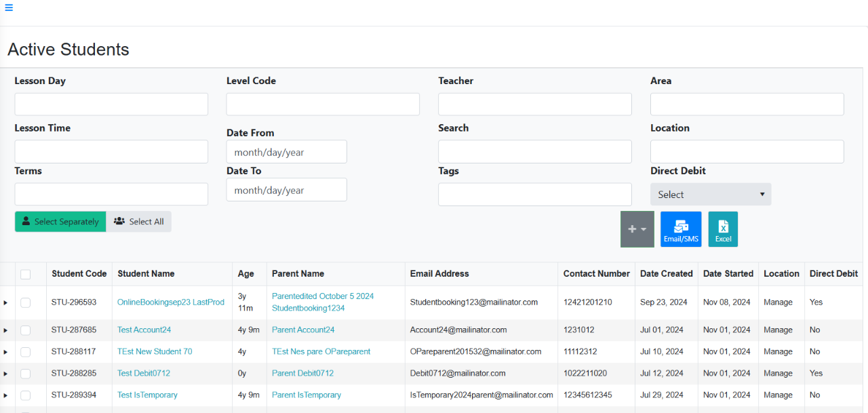Open student Test Debit0712 link
This screenshot has width=868, height=413.
coord(144,374)
